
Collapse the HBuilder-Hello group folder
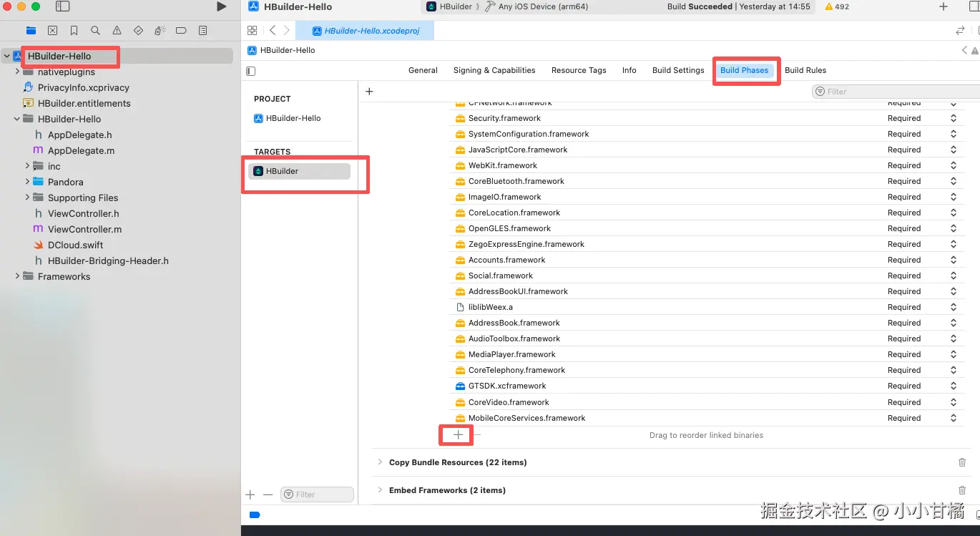(x=17, y=120)
